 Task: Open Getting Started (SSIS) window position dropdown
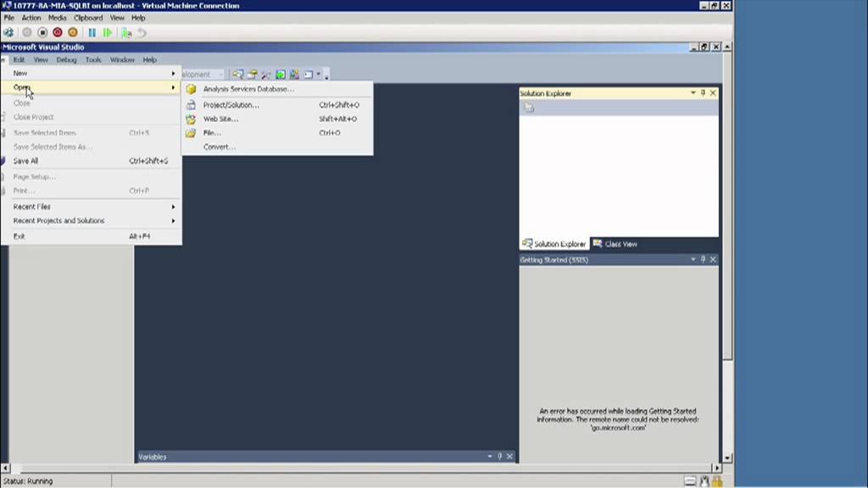coord(693,259)
